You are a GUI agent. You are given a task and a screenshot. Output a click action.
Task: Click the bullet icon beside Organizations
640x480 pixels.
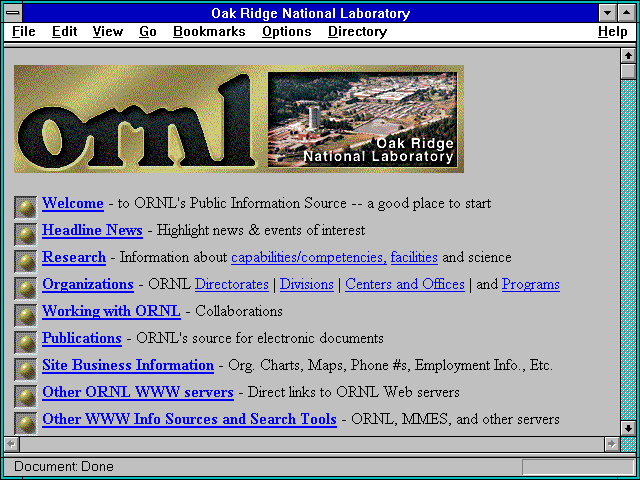[25, 288]
